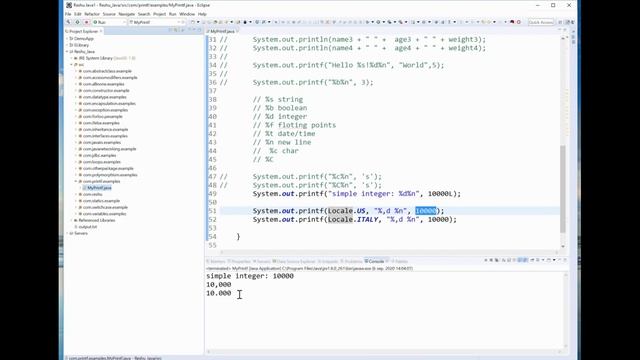Collapse the com.printf.examples package
The height and width of the screenshot is (360, 640).
tap(76, 181)
